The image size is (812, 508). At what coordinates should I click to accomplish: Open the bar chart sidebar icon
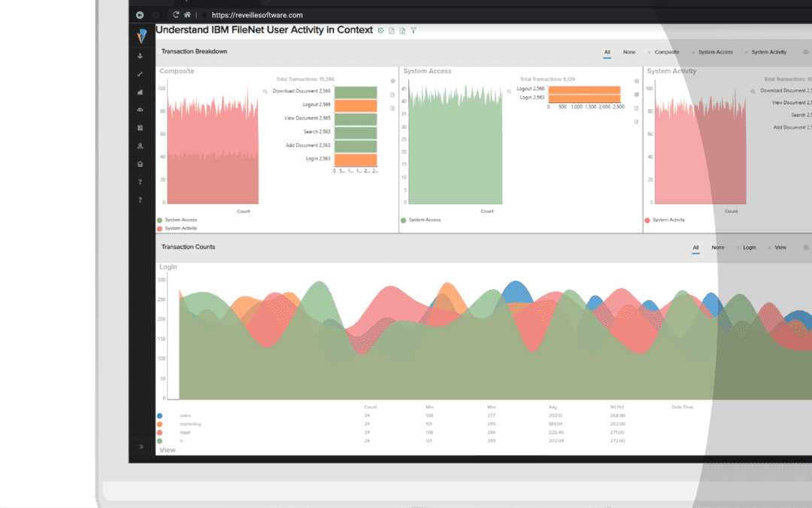pyautogui.click(x=140, y=93)
